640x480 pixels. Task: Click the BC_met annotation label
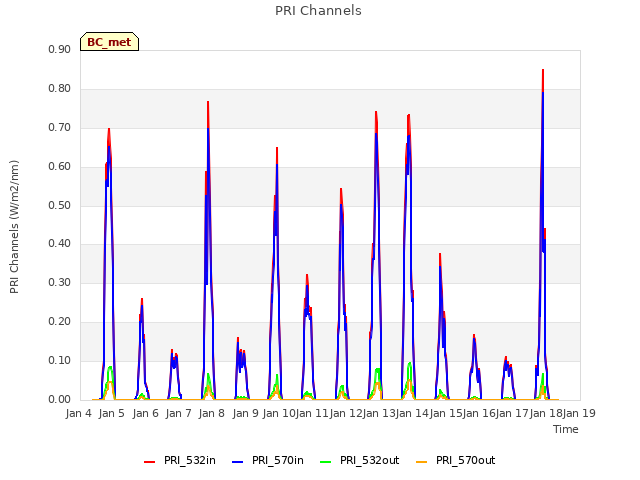[109, 42]
